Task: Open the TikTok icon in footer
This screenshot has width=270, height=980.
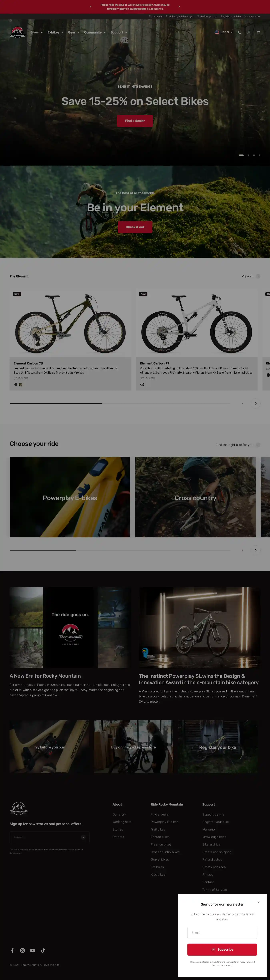Action: coord(43,950)
